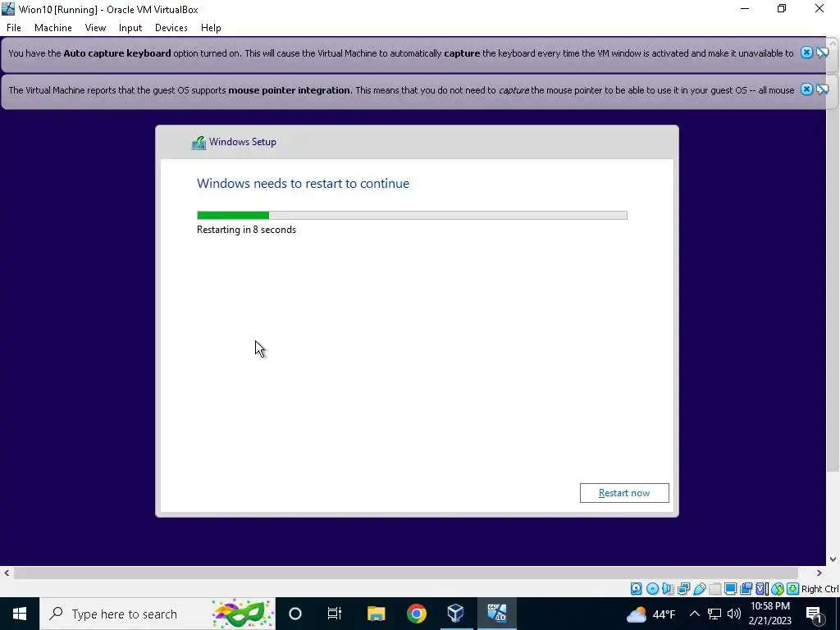Click the weather 44°F widget

(651, 614)
